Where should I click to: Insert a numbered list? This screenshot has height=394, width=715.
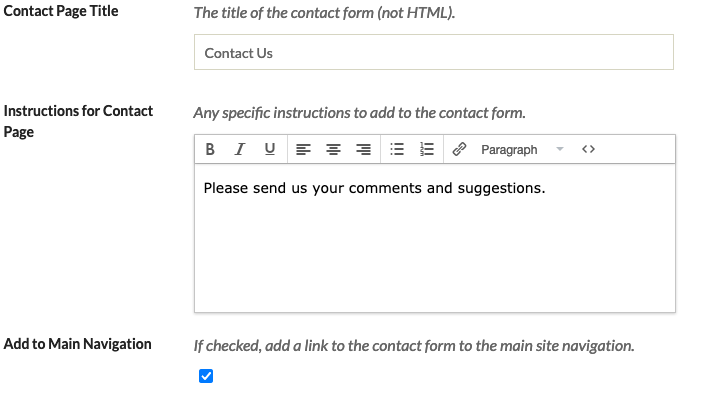427,149
